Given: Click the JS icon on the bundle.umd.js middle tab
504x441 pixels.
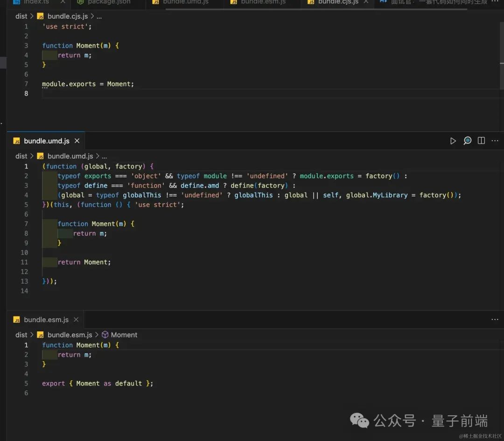Looking at the screenshot, I should tap(16, 141).
